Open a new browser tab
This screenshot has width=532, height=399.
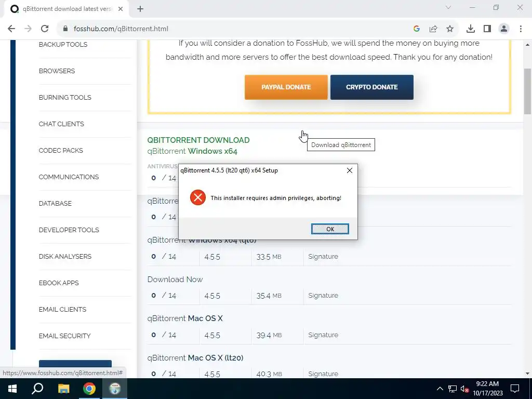tap(140, 9)
